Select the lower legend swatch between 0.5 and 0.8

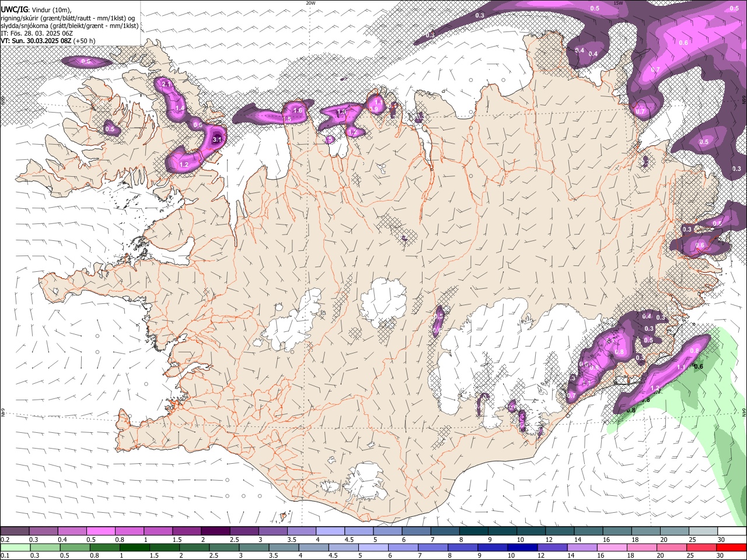[75, 547]
